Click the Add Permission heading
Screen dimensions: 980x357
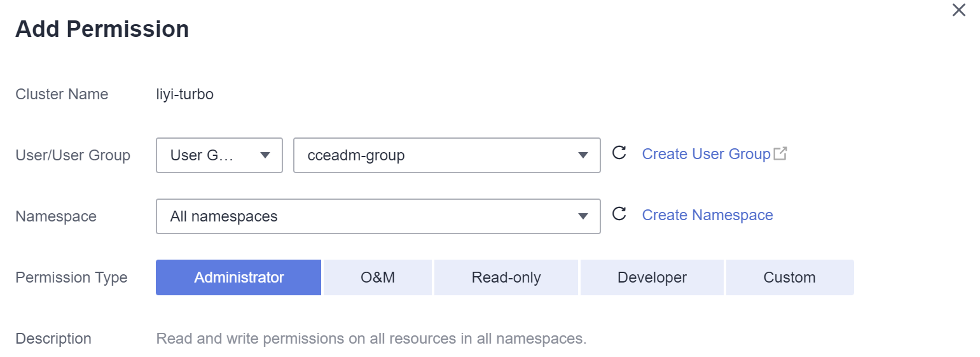tap(102, 29)
